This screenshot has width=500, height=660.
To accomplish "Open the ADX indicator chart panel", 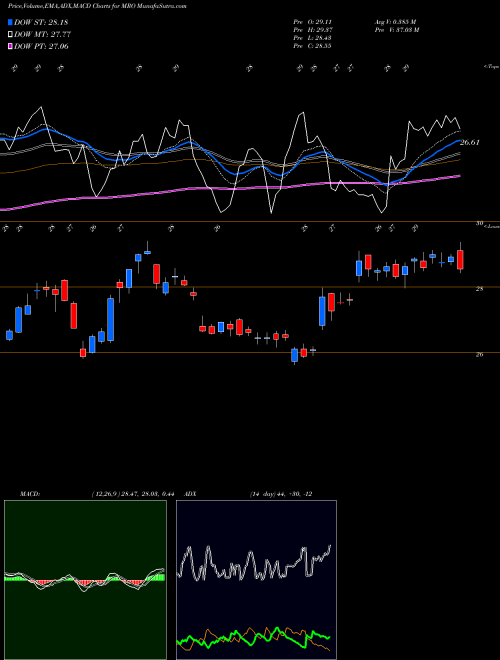I will coord(256,580).
